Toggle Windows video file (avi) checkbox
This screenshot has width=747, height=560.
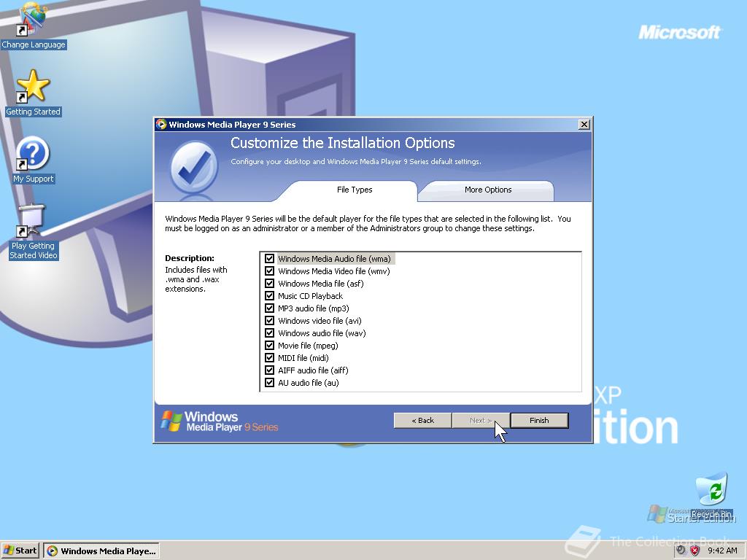270,321
